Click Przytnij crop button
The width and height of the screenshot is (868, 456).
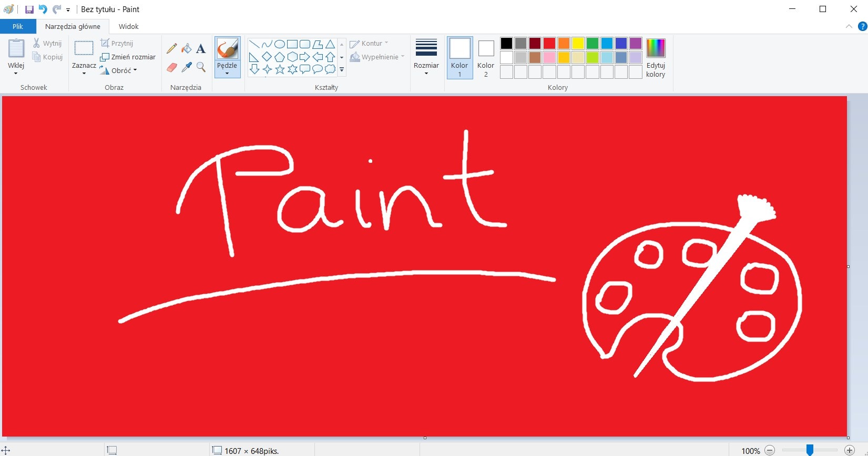point(117,43)
